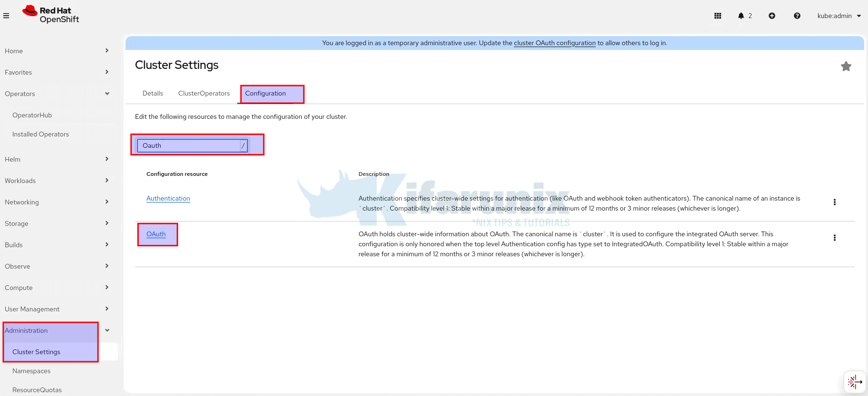Image resolution: width=868 pixels, height=396 pixels.
Task: Switch to the ClusterOperators tab
Action: tap(204, 93)
